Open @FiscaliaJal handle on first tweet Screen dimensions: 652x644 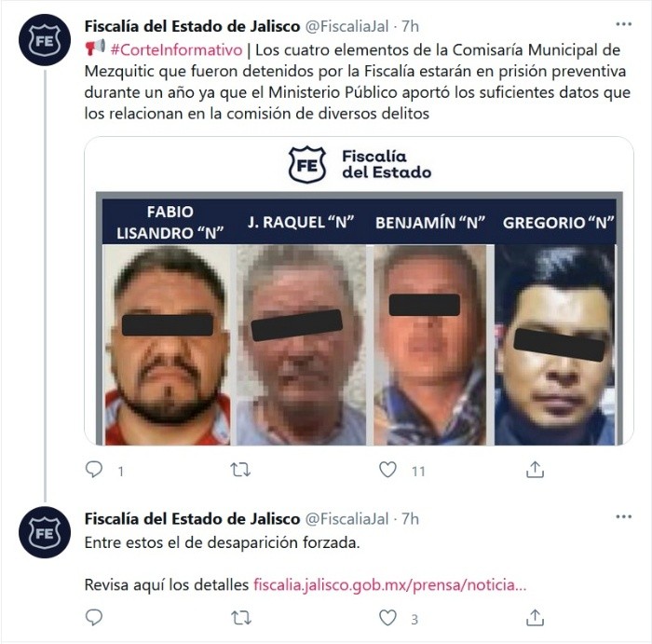tap(346, 26)
